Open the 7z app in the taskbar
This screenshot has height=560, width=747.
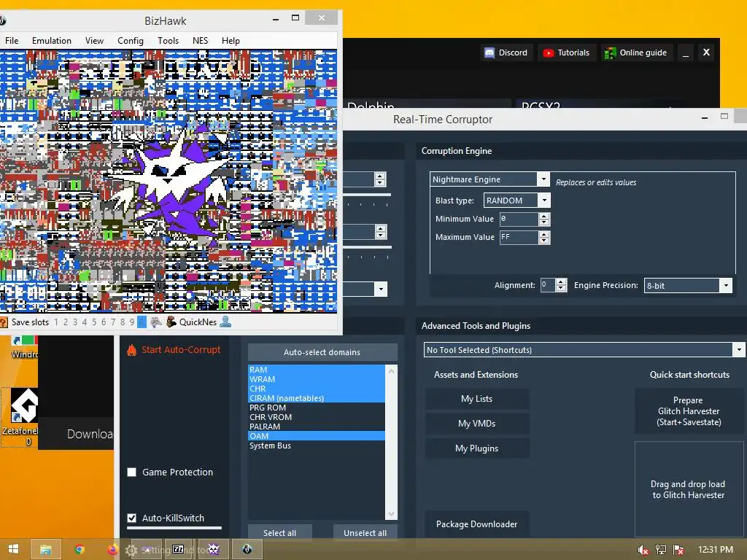pos(178,550)
